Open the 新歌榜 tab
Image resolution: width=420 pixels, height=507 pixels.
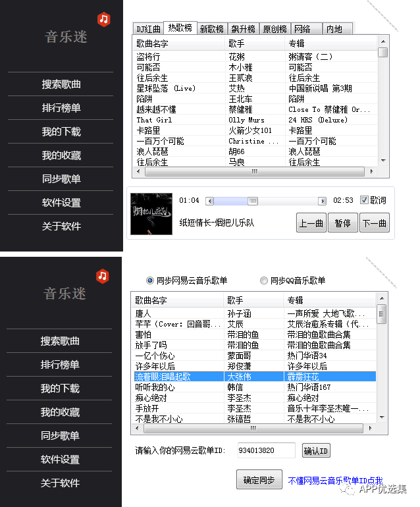pyautogui.click(x=212, y=29)
